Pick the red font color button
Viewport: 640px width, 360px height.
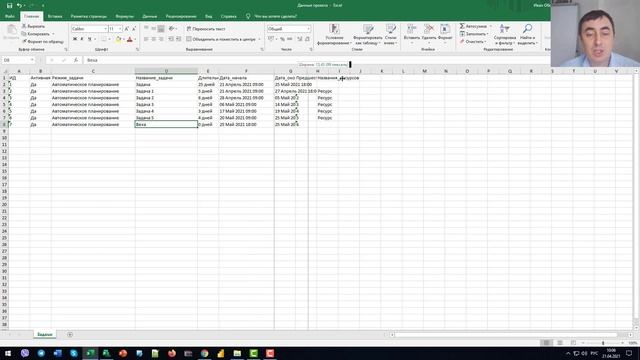point(130,39)
